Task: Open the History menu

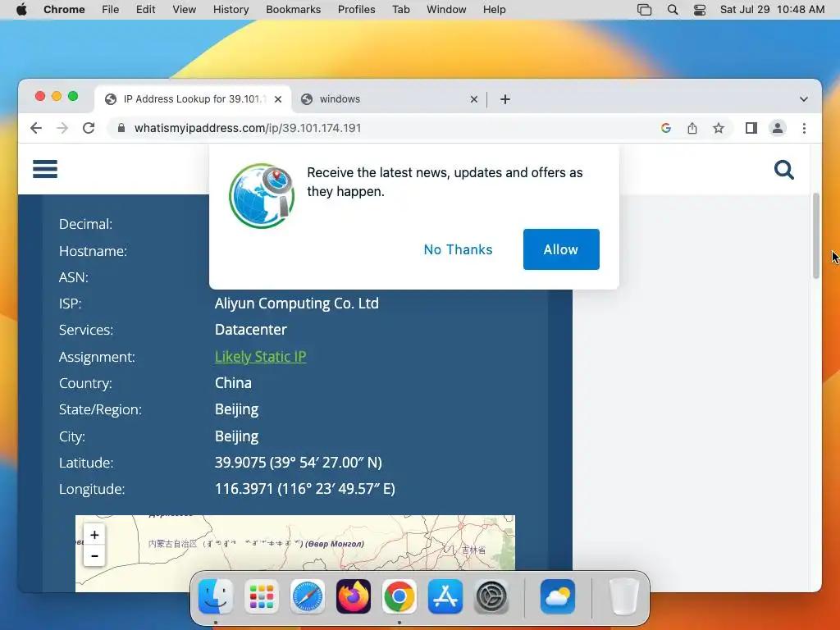Action: pyautogui.click(x=231, y=10)
